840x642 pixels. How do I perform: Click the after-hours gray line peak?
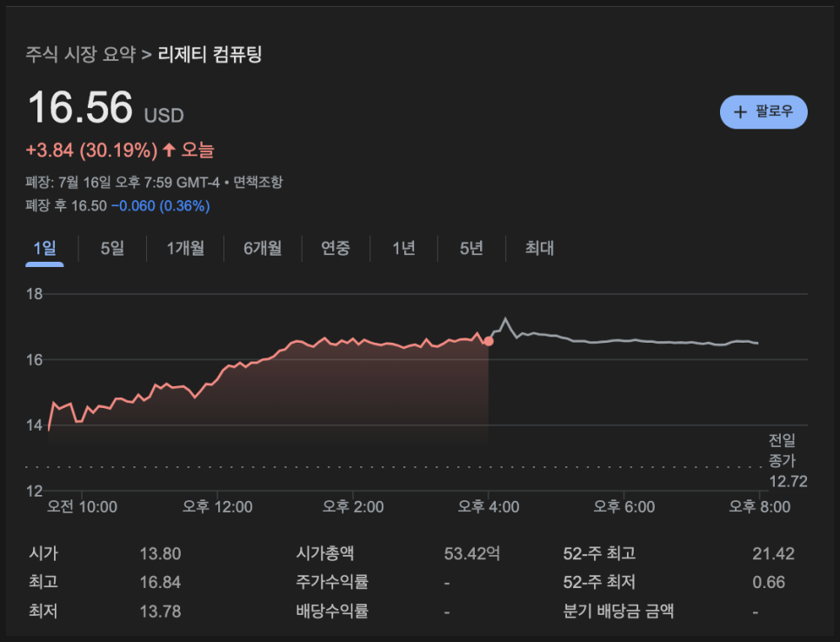point(505,319)
